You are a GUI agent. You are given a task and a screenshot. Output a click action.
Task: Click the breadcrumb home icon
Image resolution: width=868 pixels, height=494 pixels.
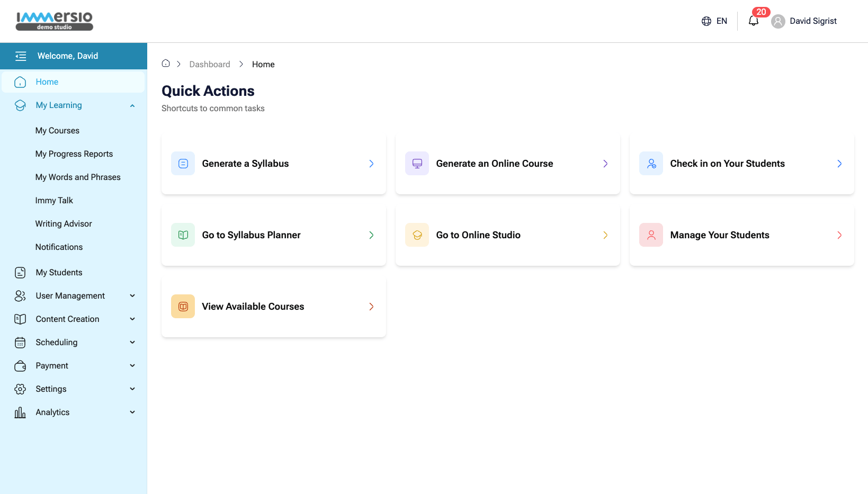(166, 64)
